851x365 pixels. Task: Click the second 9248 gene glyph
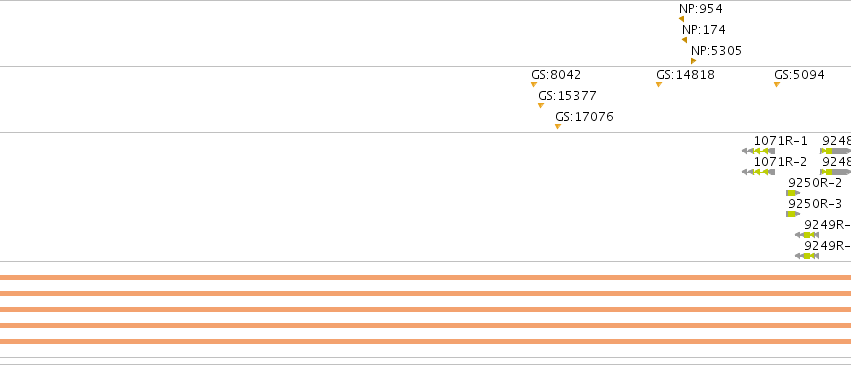(x=835, y=172)
